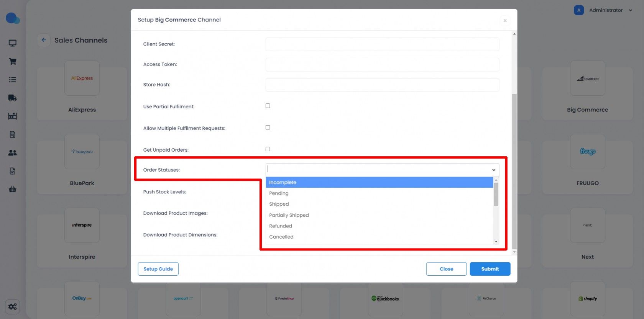Tick the Get Unpaid Orders checkbox

click(x=268, y=149)
